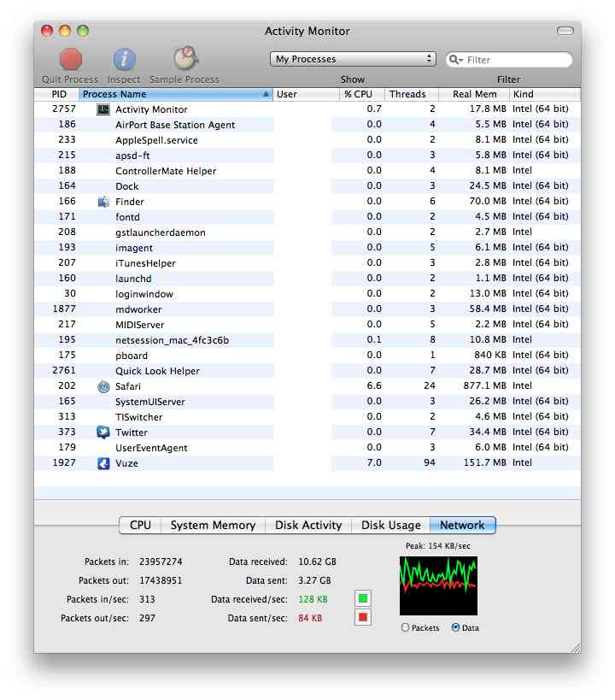Click the 3.27 GB data sent value

pyautogui.click(x=314, y=580)
